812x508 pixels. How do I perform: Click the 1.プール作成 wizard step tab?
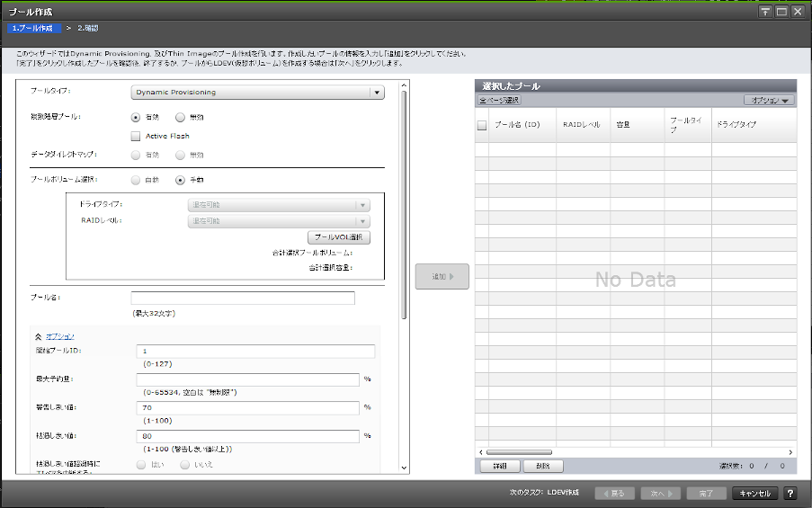(32, 29)
